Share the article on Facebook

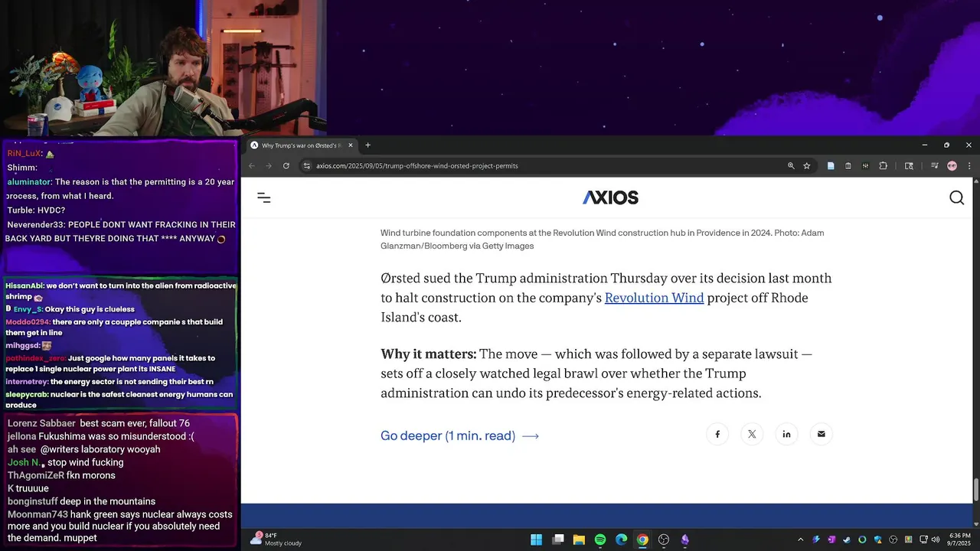coord(717,434)
